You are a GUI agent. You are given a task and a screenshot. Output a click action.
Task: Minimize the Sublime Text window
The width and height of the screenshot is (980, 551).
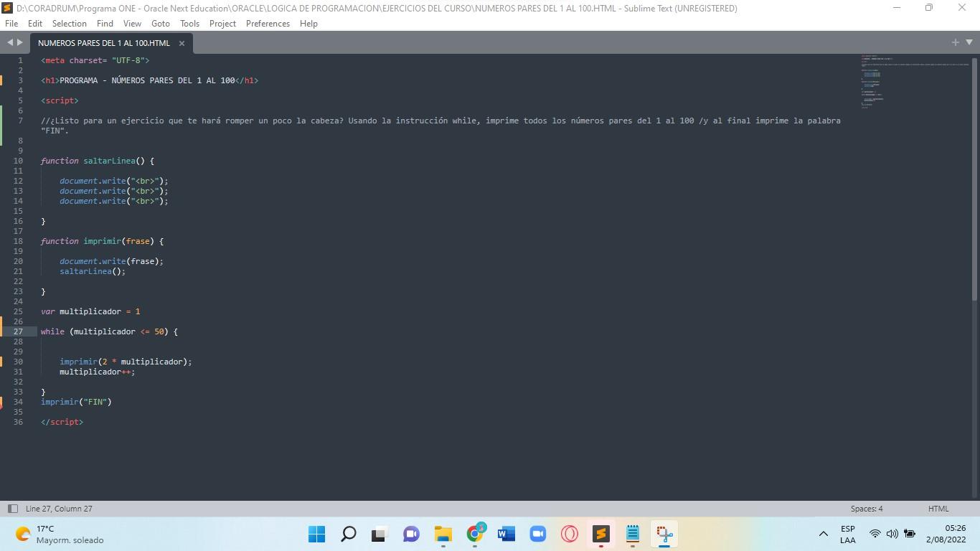(897, 8)
